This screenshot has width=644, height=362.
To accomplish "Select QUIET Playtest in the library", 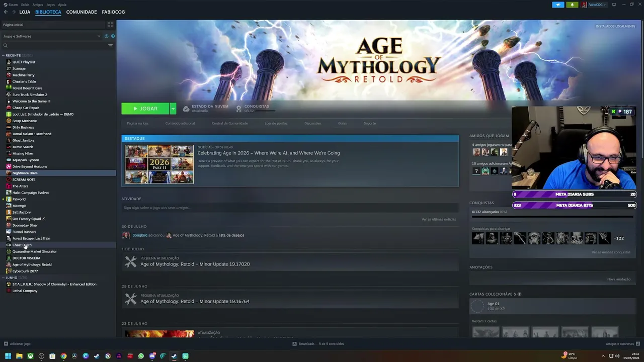I will tap(24, 62).
